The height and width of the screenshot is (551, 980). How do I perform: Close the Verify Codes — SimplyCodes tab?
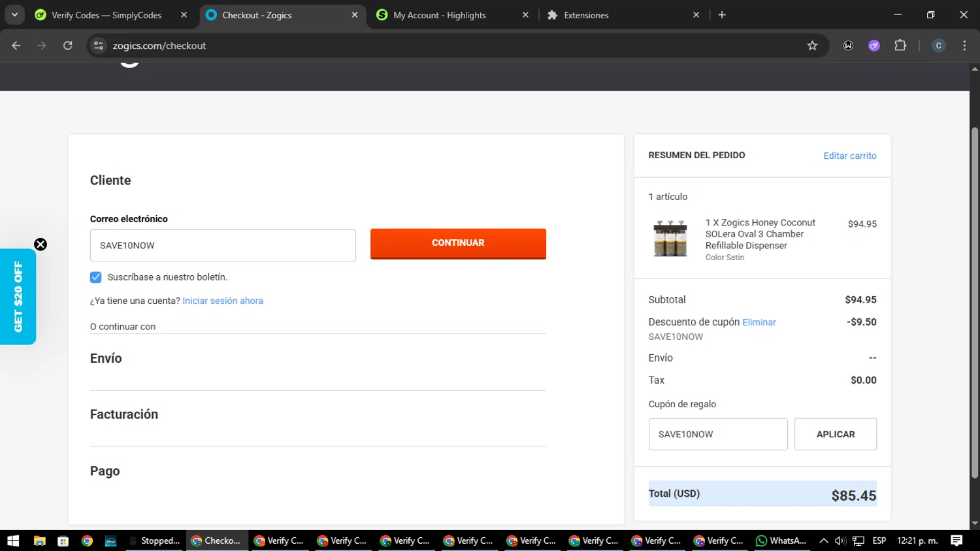point(184,15)
